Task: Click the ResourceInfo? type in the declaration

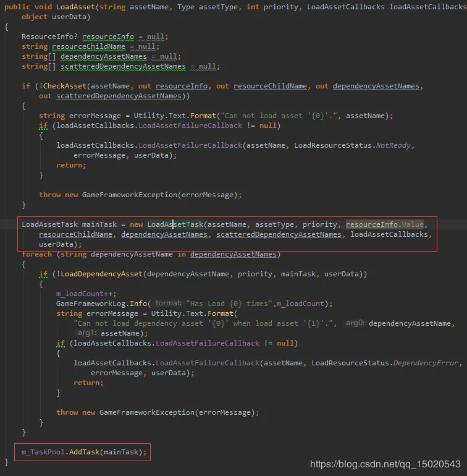Action: coord(50,36)
